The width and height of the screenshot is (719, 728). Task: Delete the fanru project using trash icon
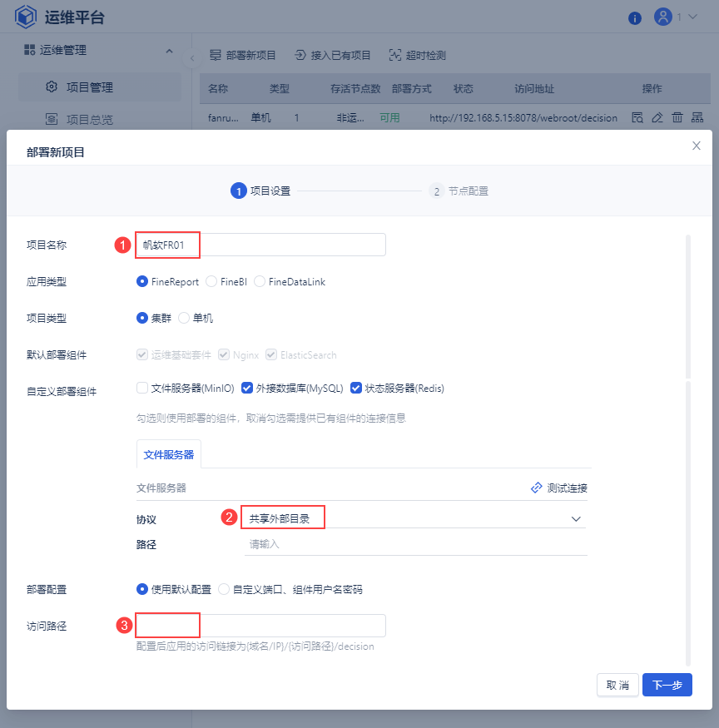coord(677,117)
